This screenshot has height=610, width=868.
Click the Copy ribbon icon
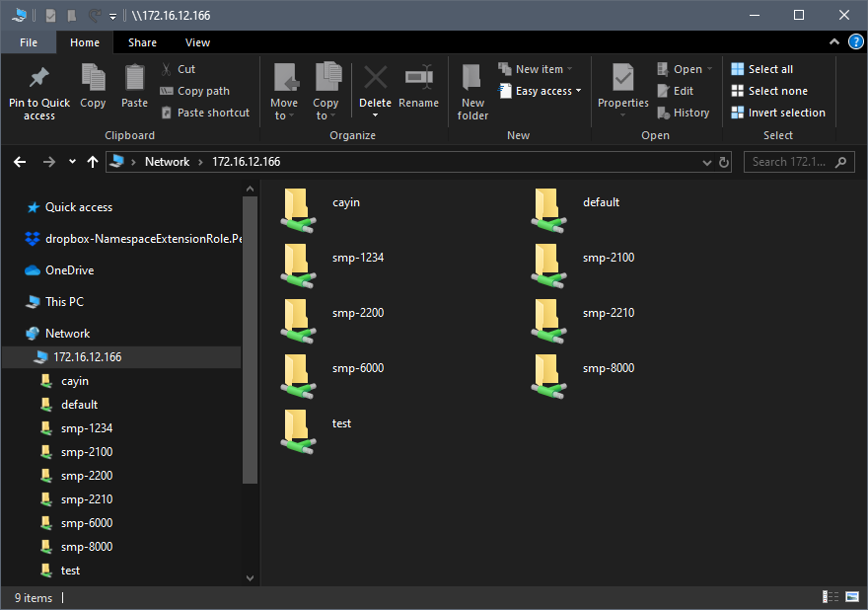[93, 78]
